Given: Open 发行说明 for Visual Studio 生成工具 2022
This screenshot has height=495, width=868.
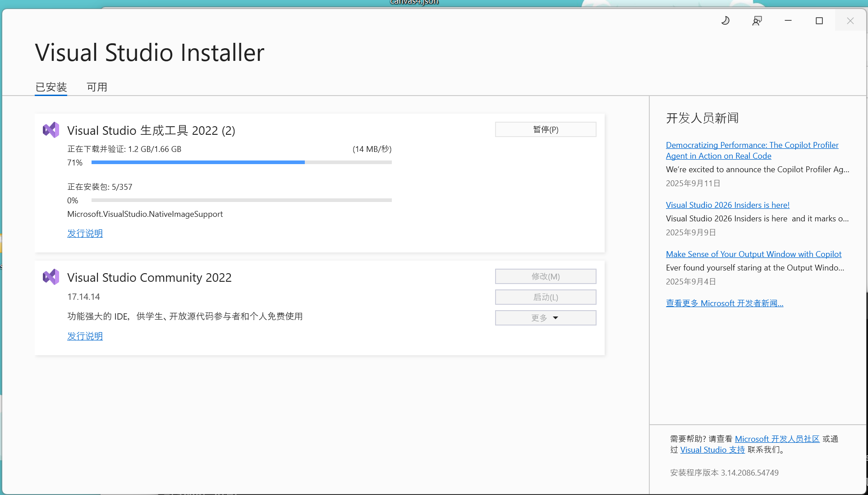Looking at the screenshot, I should click(x=85, y=233).
